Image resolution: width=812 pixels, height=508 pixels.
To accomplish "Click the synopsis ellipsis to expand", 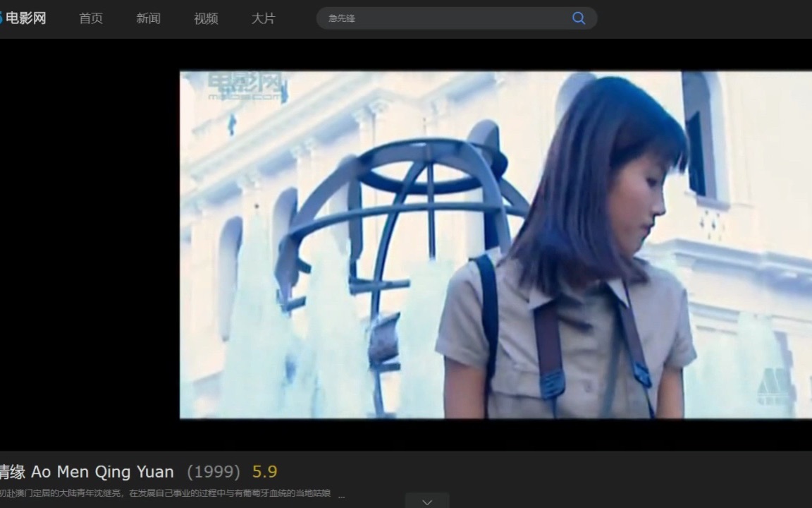I will [341, 495].
